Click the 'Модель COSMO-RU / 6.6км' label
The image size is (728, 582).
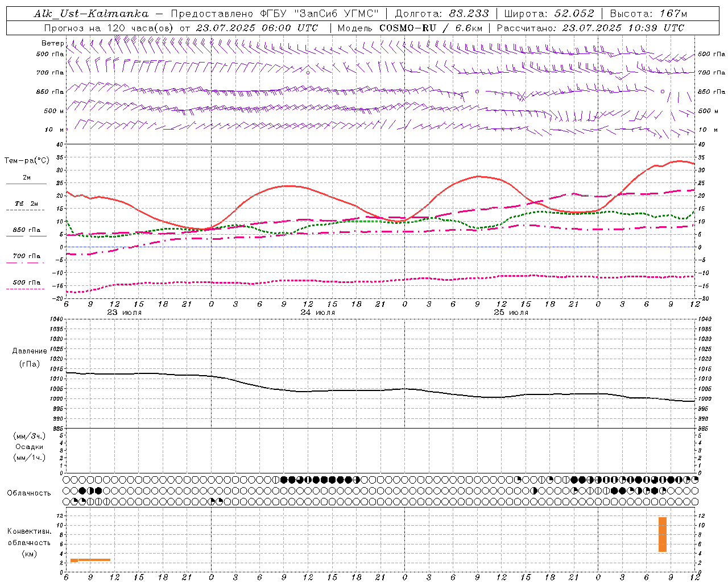pos(410,28)
